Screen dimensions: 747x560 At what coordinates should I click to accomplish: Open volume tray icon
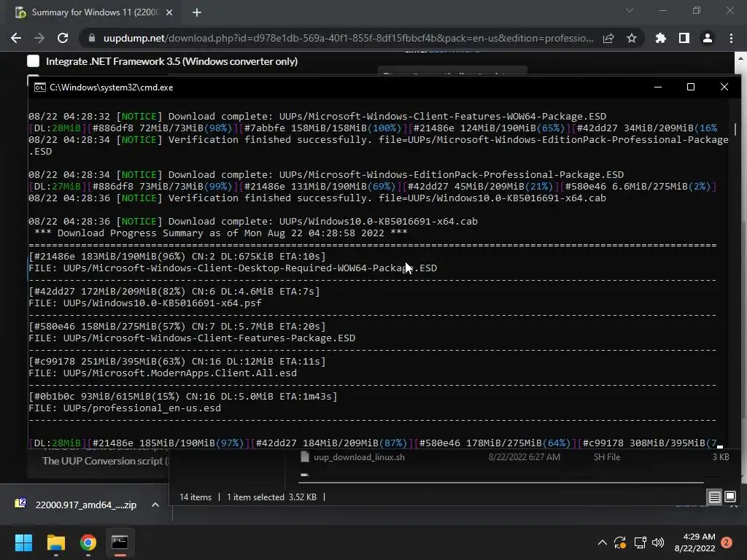coord(658,542)
